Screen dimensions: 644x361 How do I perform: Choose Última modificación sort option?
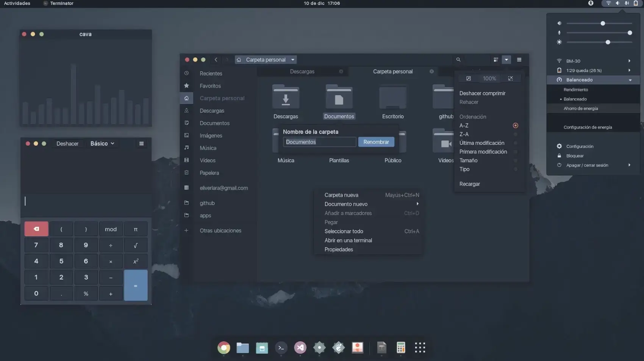481,143
